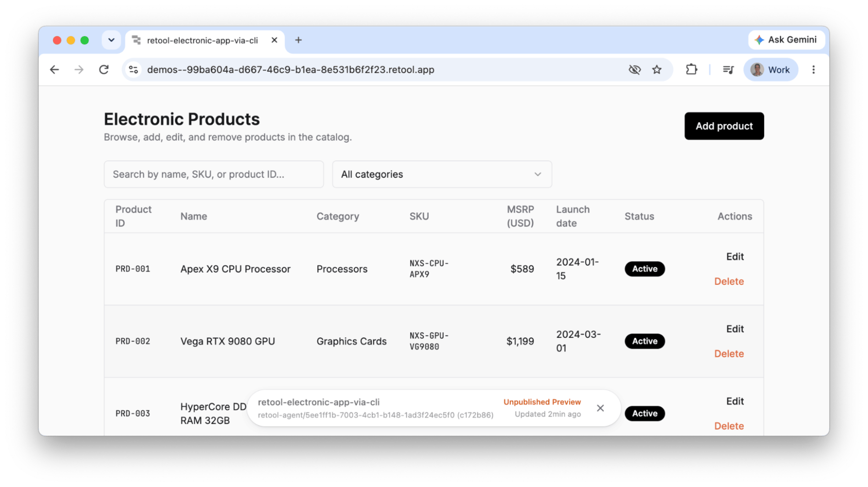Image resolution: width=868 pixels, height=487 pixels.
Task: Click the Vega RTX 9080 GPU name
Action: 228,341
